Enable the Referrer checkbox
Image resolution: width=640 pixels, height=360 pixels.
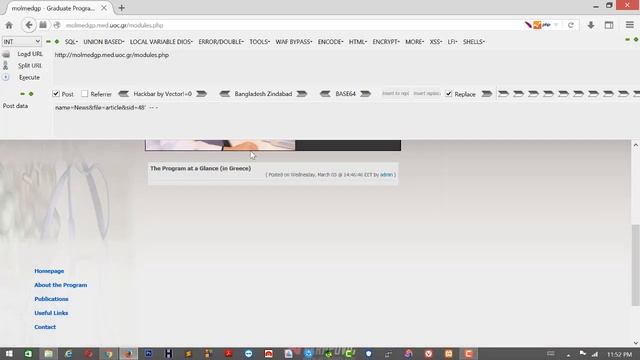84,94
